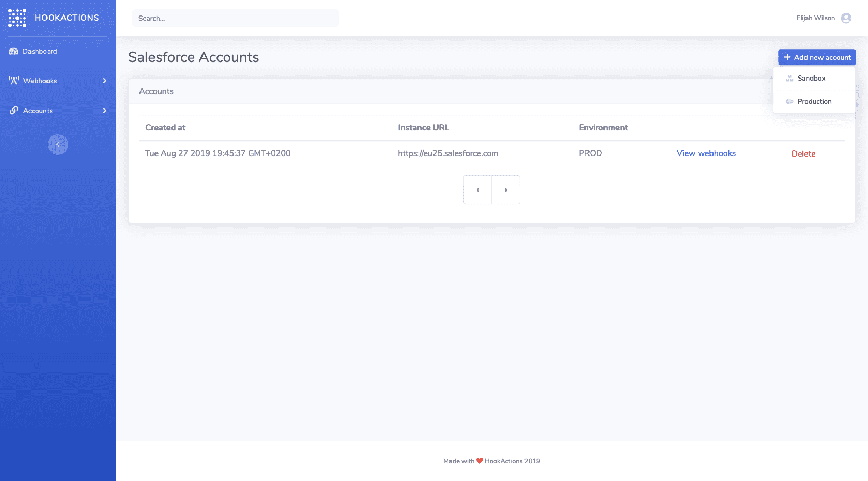Go to the previous page of accounts

coord(478,190)
